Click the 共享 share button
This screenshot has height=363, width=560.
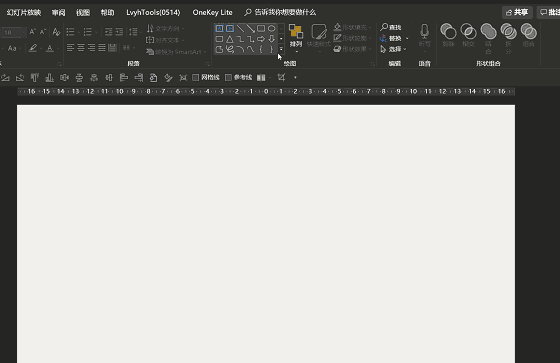[x=517, y=13]
